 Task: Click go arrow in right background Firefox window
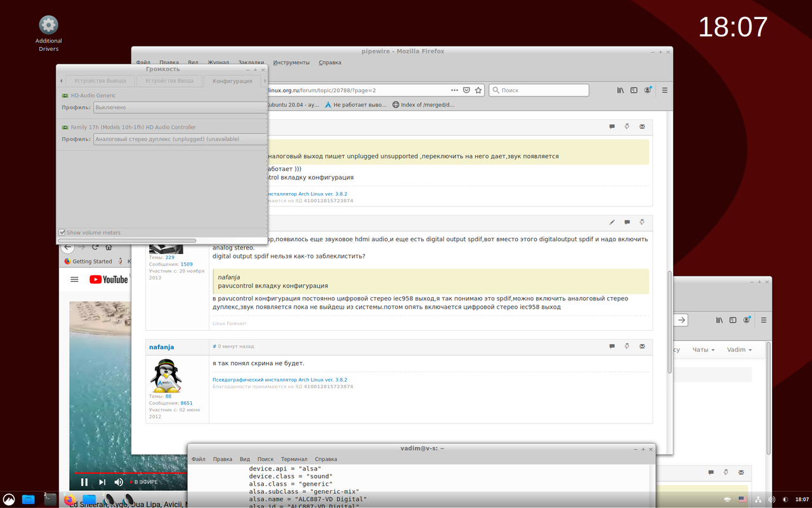681,320
